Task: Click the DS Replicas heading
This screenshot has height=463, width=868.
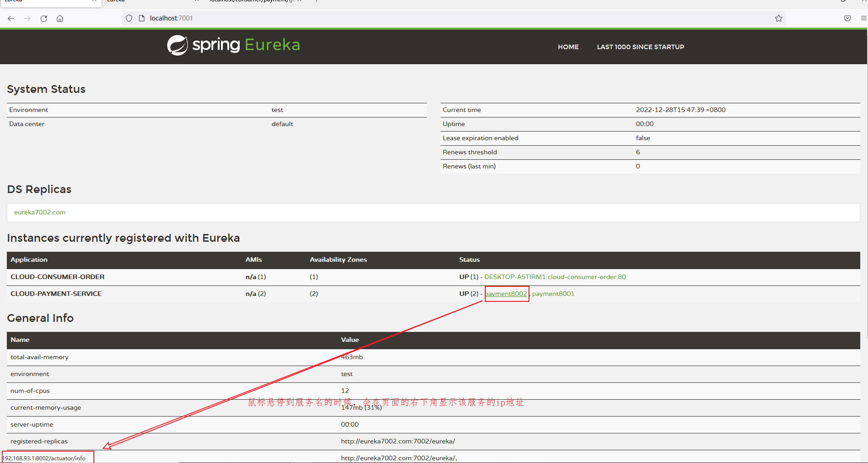Action: 39,189
